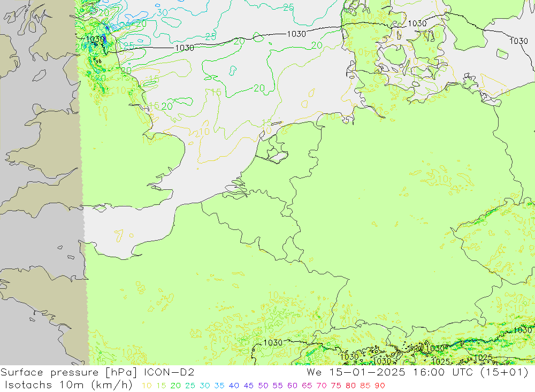
Task: Click the cyan '30' isotach label at top
Action: (x=163, y=13)
